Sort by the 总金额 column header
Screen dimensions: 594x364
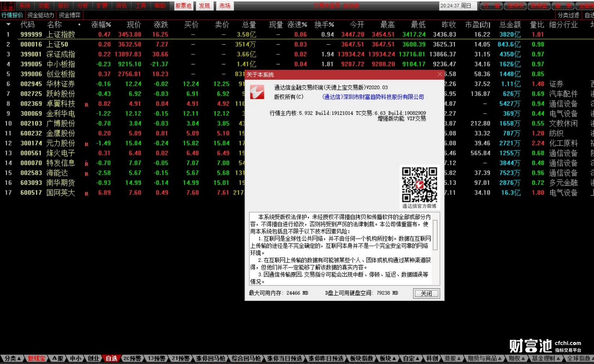[510, 25]
